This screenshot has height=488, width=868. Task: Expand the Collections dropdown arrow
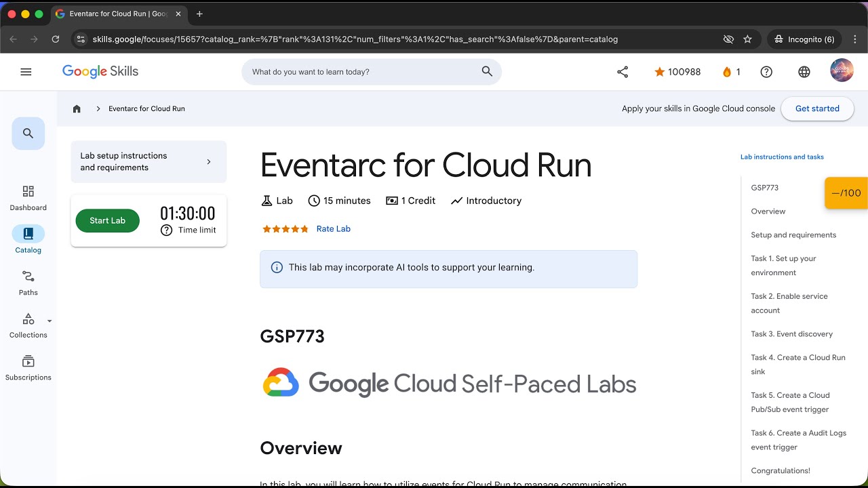[50, 321]
